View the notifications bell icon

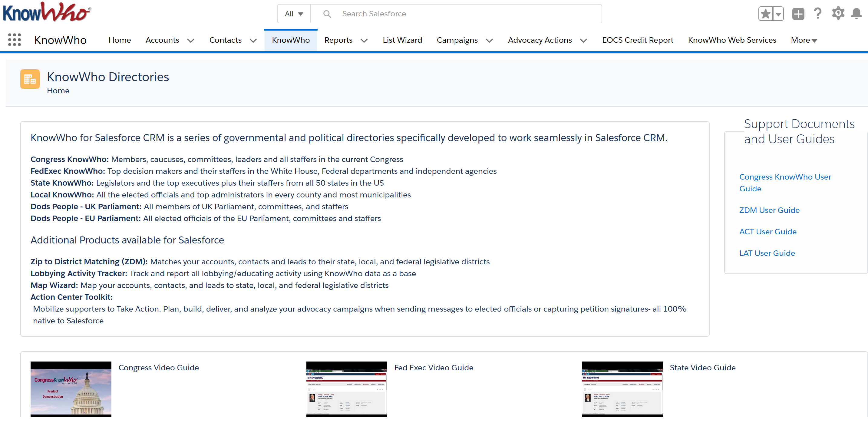point(856,14)
